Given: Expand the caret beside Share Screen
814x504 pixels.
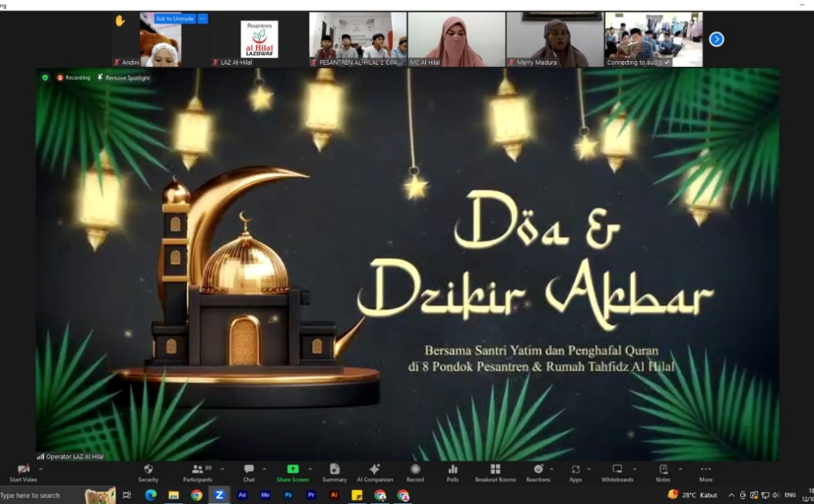Looking at the screenshot, I should coord(310,469).
